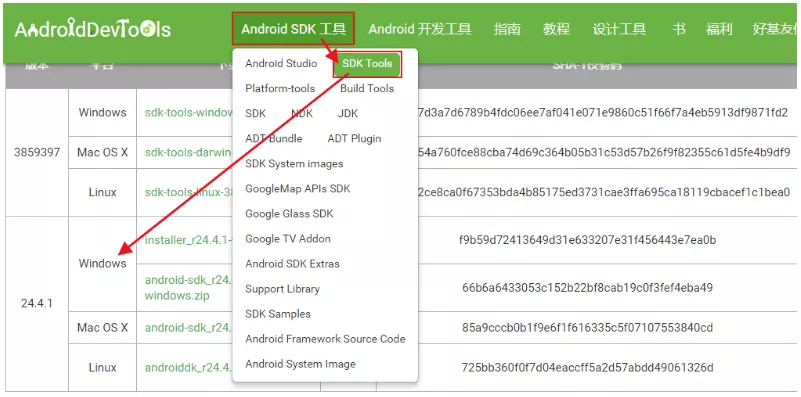The width and height of the screenshot is (801, 397).
Task: Click checksum ending c61d5fe4b9df9
Action: tap(603, 152)
